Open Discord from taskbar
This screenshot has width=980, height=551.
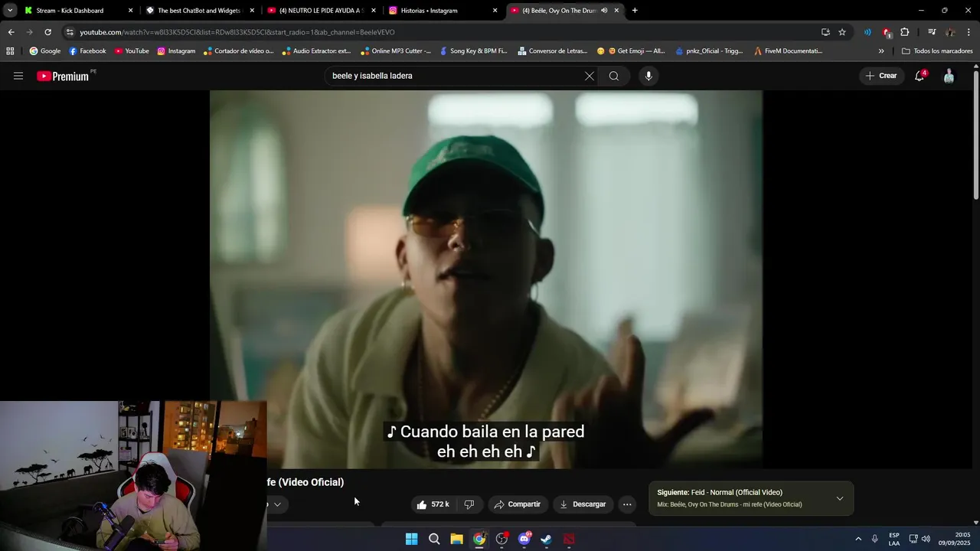pos(524,539)
